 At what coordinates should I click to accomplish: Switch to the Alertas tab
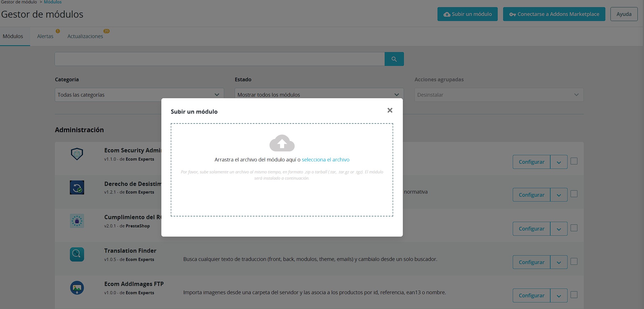point(45,36)
